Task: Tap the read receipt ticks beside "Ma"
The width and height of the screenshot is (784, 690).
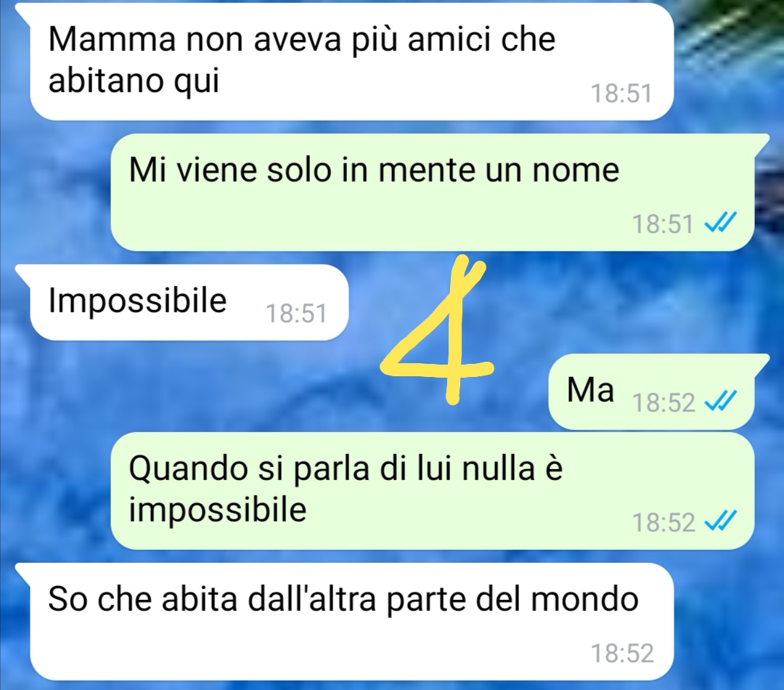Action: [721, 402]
